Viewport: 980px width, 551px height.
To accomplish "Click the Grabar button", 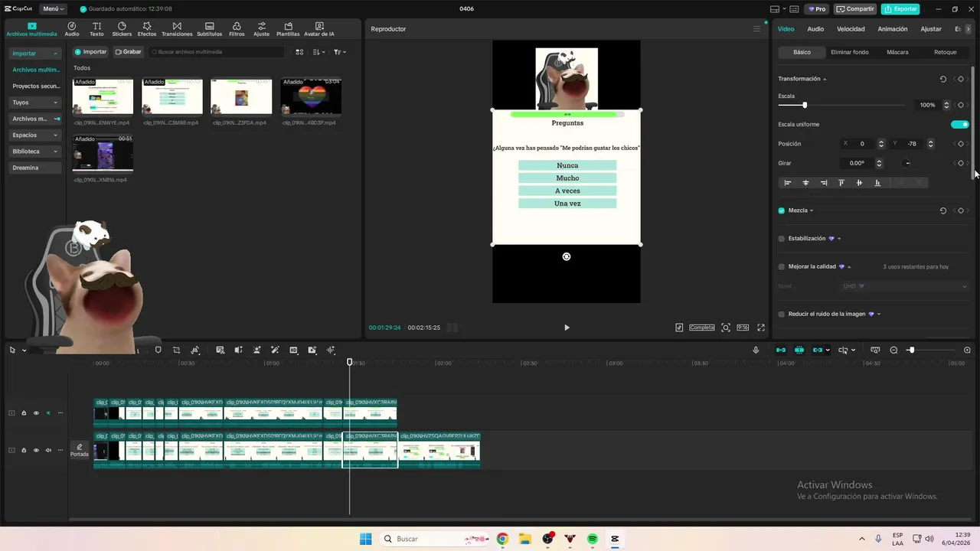I will 128,52.
